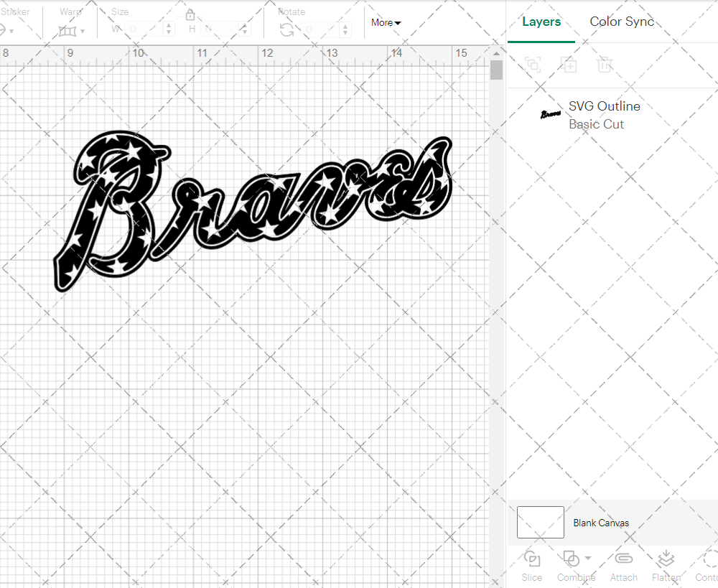718x588 pixels.
Task: Select the Slice tool
Action: pyautogui.click(x=531, y=566)
